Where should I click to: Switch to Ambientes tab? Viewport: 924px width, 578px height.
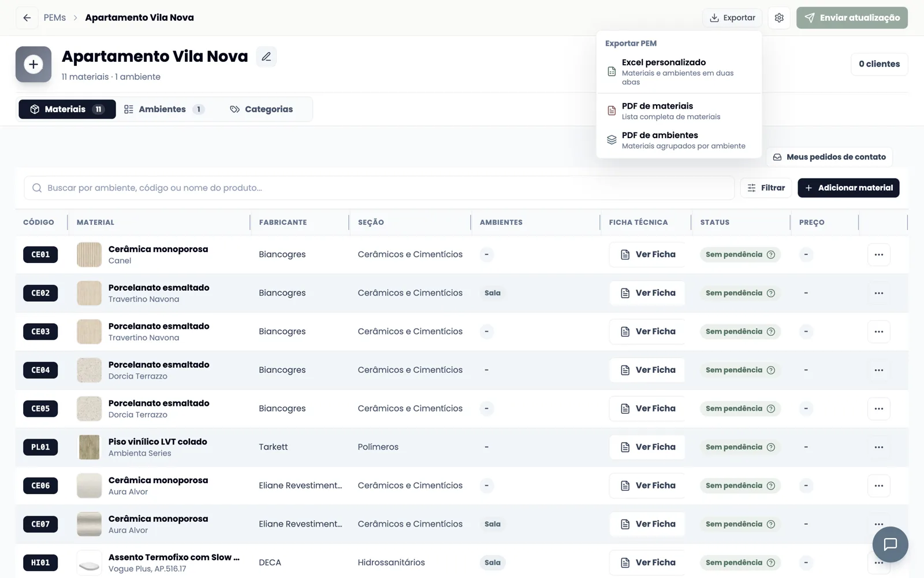(165, 109)
